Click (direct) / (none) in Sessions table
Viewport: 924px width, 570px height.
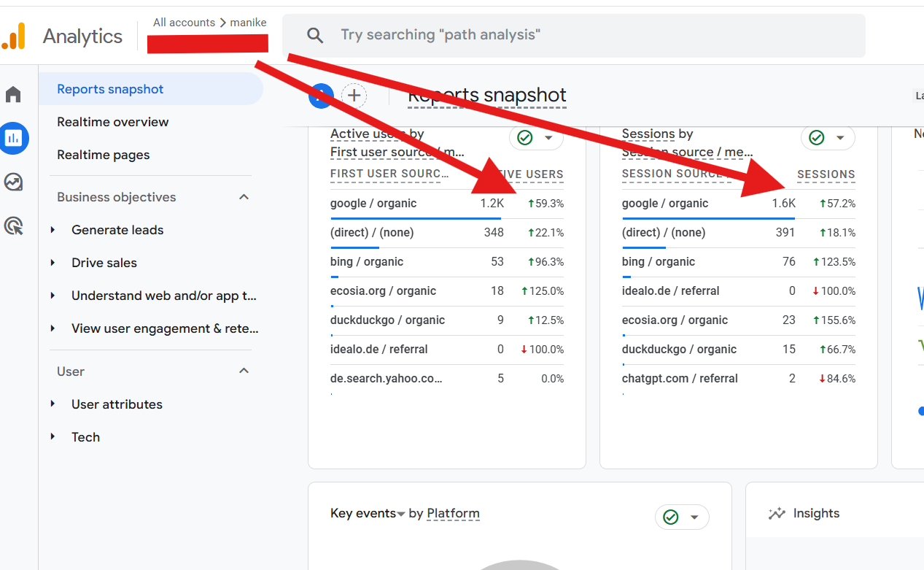[x=664, y=233]
